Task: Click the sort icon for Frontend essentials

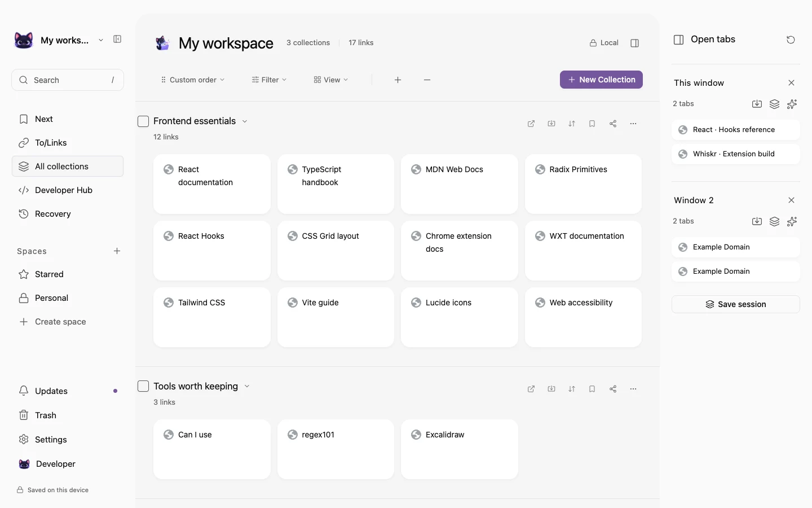Action: (x=572, y=124)
